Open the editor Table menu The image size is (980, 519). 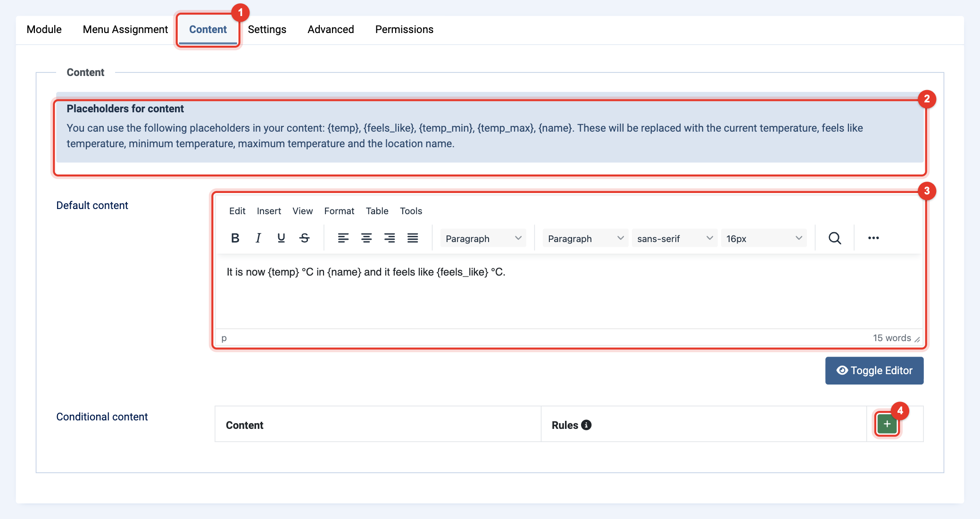[377, 211]
